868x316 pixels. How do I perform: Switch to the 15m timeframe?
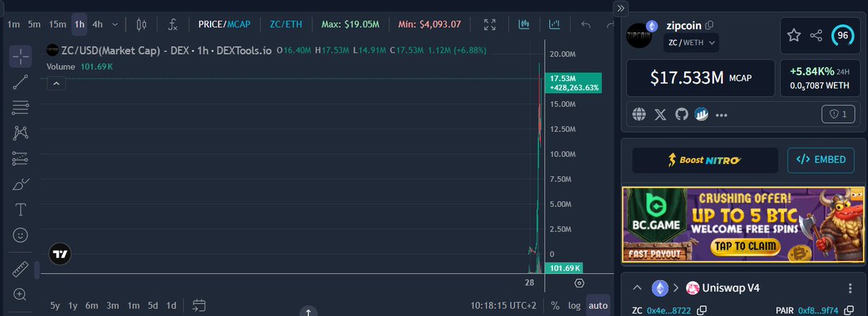(57, 25)
